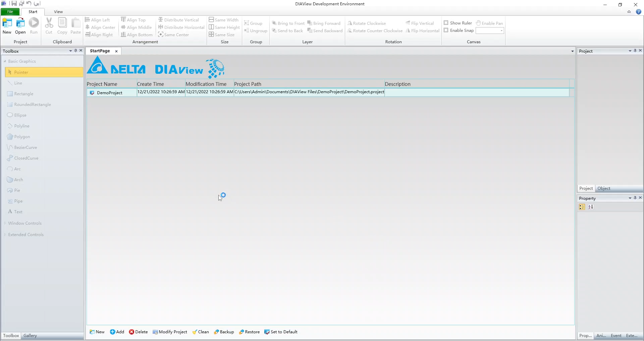644x341 pixels.
Task: Enable the Show Ruler option
Action: tap(447, 23)
